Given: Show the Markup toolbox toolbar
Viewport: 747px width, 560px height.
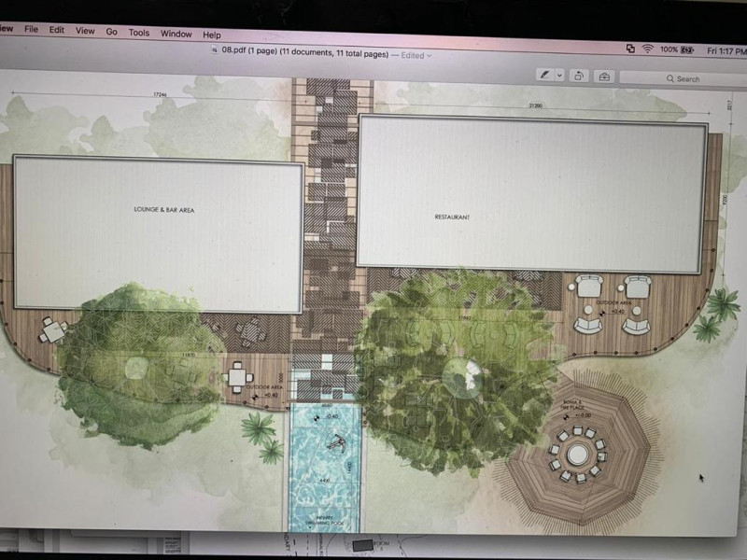Looking at the screenshot, I should pyautogui.click(x=604, y=77).
